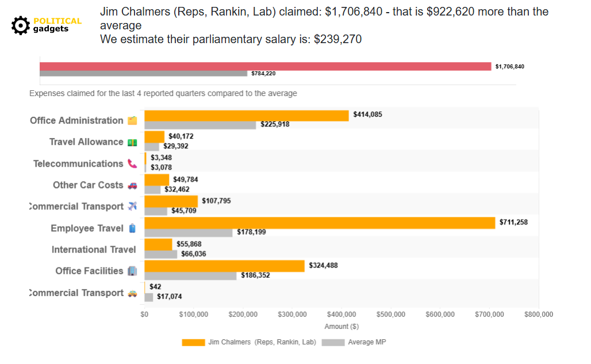Click the parliamentary salary estimate text
The width and height of the screenshot is (591, 364).
[x=231, y=39]
